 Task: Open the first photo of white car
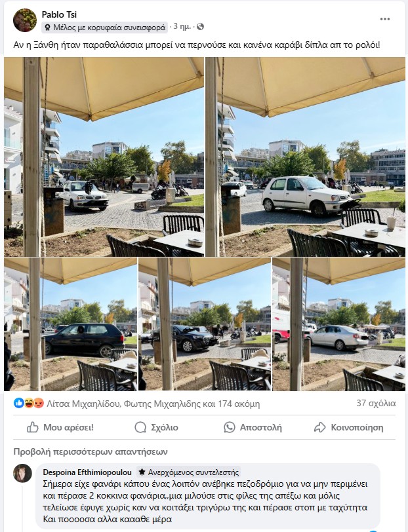104,157
